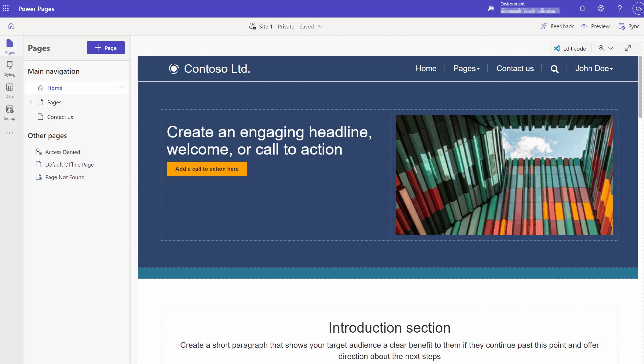Select the Contact us page

coord(60,117)
